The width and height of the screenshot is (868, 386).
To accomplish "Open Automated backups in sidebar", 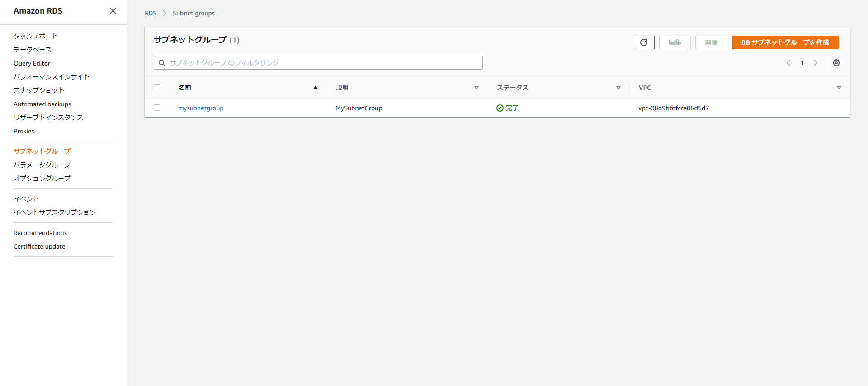I will tap(42, 104).
